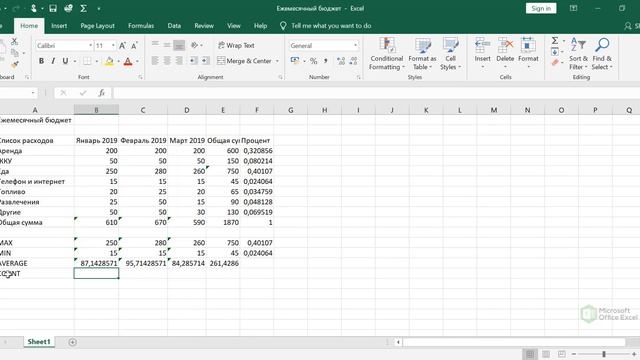640x360 pixels.
Task: Click Insert cells button
Action: tap(482, 53)
